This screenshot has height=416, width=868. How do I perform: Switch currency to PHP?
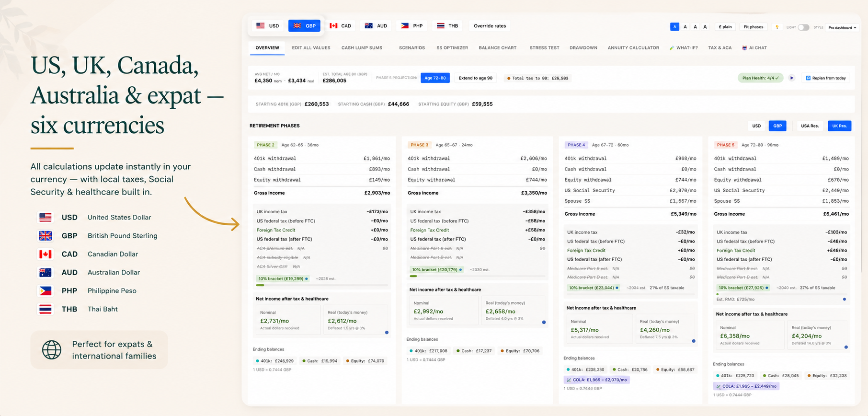coord(412,26)
